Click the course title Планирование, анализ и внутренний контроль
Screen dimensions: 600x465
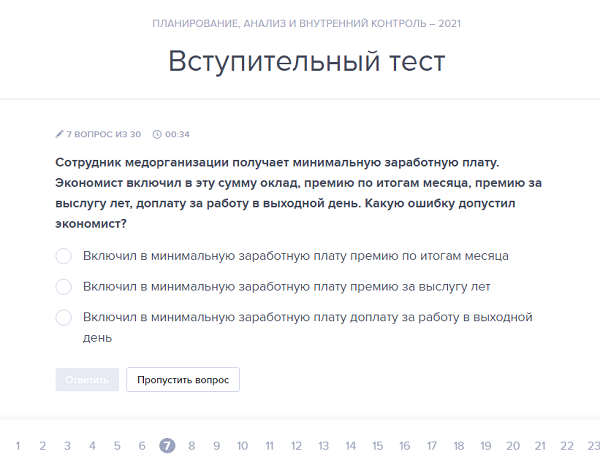(x=307, y=24)
